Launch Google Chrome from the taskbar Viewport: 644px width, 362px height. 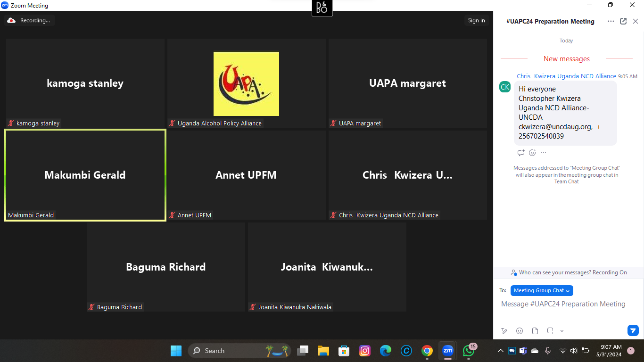click(x=427, y=351)
